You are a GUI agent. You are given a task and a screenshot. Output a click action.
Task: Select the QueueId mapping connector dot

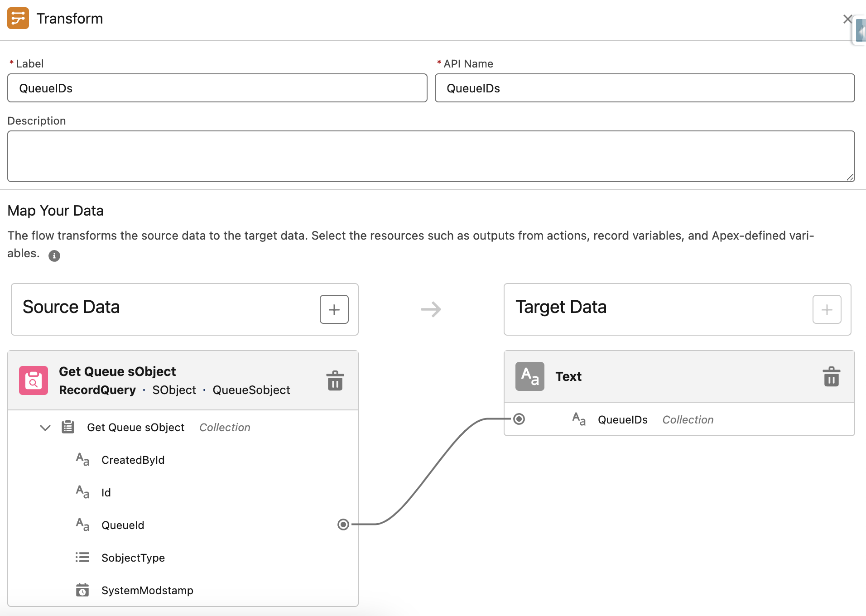pyautogui.click(x=343, y=525)
